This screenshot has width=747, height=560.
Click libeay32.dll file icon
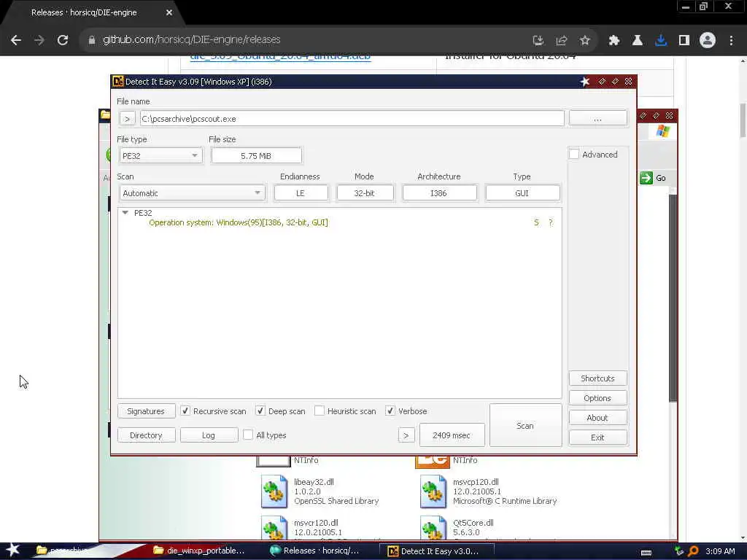tap(274, 491)
